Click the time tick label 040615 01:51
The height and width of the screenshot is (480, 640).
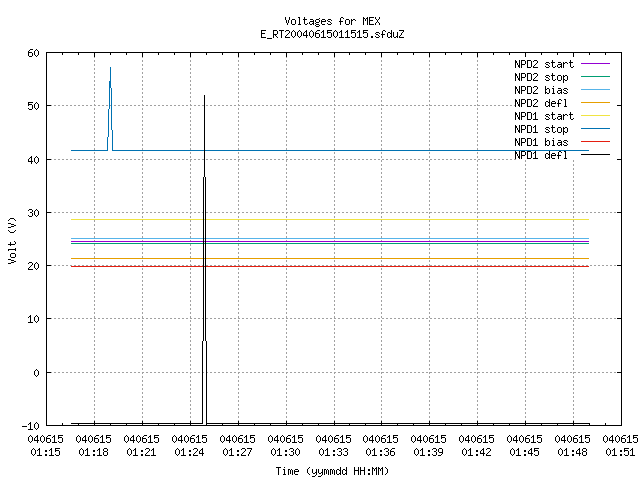(620, 446)
